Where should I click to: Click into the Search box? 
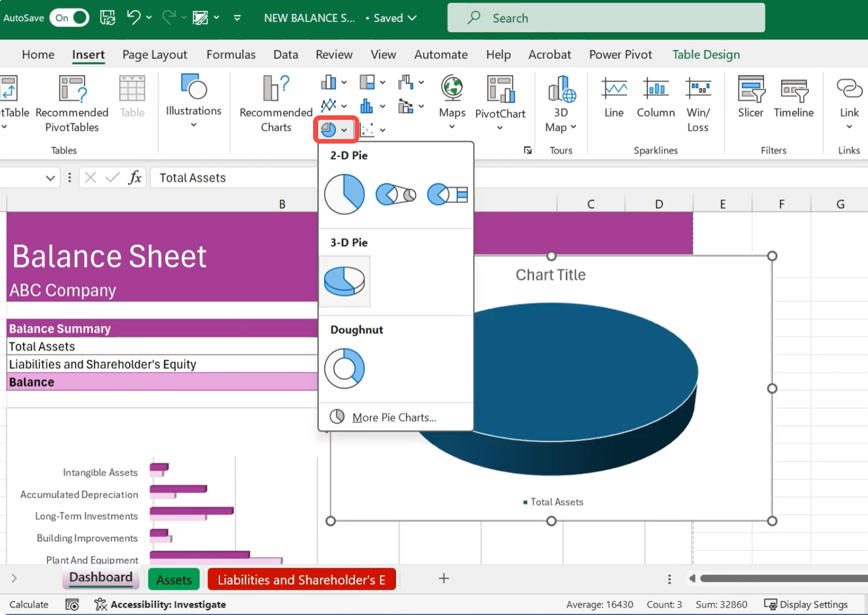tap(606, 18)
